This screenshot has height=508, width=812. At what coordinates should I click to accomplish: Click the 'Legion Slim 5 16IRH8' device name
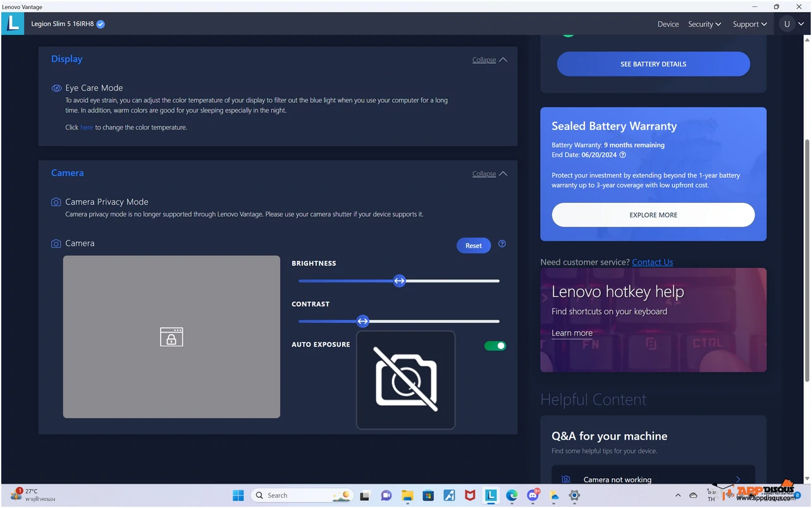click(x=63, y=24)
